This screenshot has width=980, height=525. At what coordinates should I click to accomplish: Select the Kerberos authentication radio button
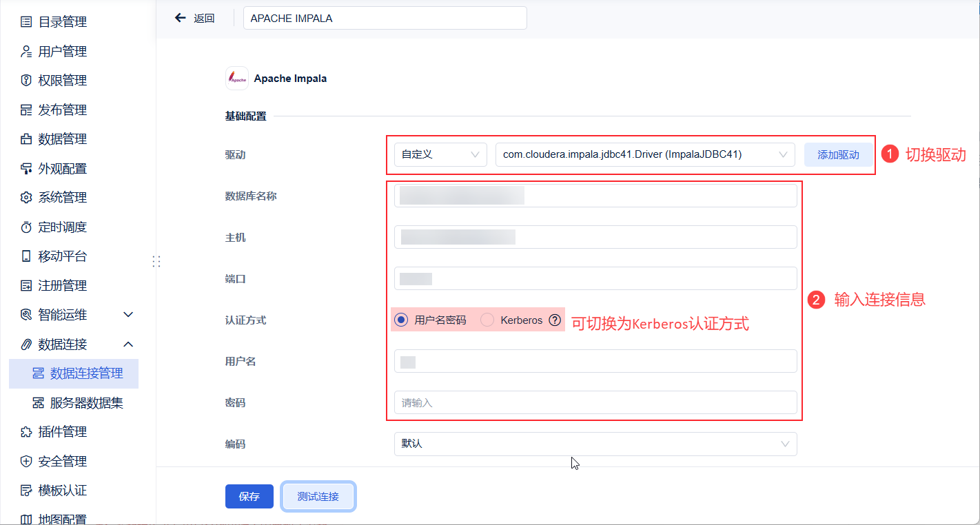tap(487, 320)
